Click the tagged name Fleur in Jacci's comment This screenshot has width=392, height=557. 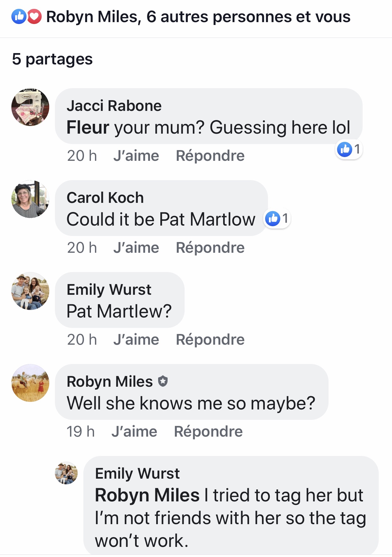[x=88, y=127]
